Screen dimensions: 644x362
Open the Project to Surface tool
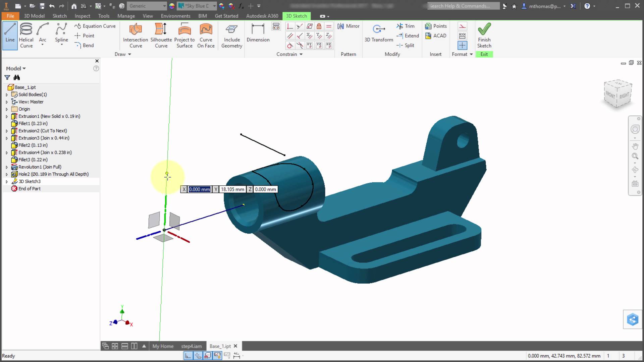click(x=184, y=35)
